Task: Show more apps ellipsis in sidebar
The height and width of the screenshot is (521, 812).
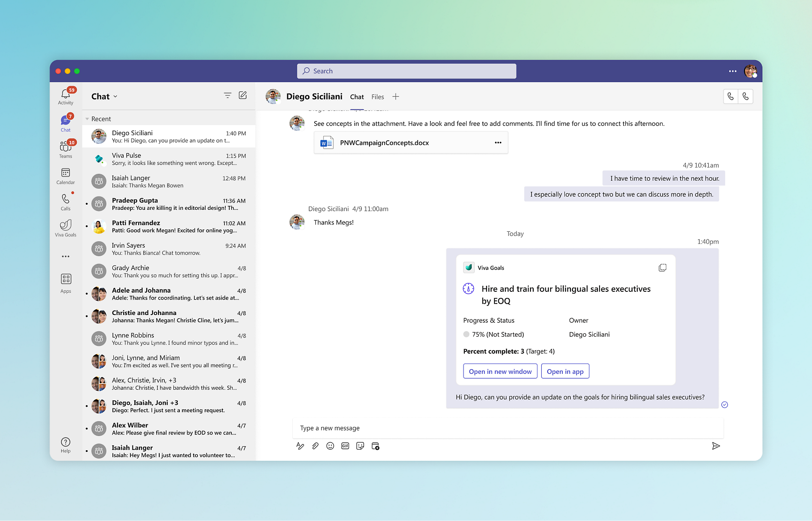Action: point(66,256)
